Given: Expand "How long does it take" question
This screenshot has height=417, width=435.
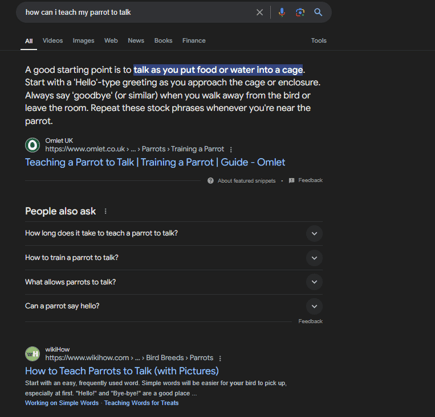Looking at the screenshot, I should coord(174,233).
